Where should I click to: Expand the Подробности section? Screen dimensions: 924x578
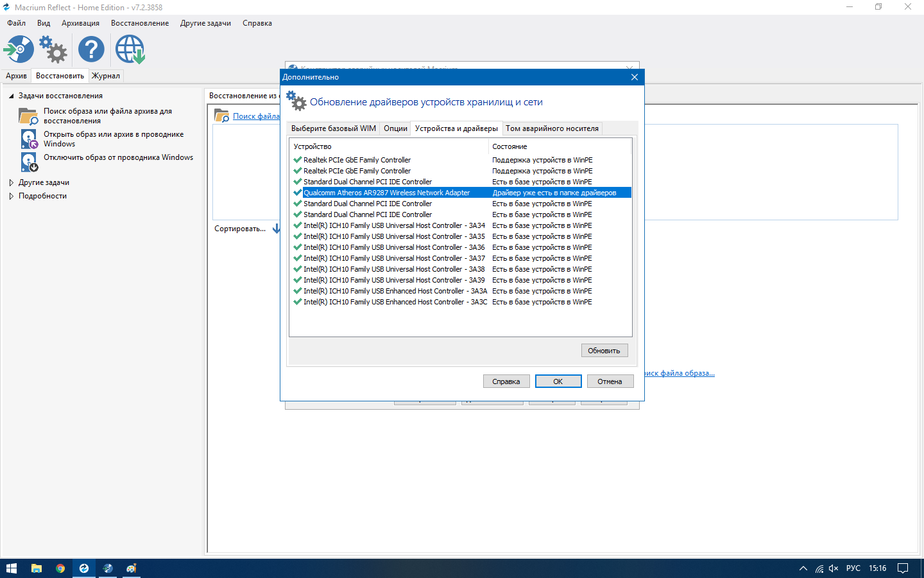11,196
